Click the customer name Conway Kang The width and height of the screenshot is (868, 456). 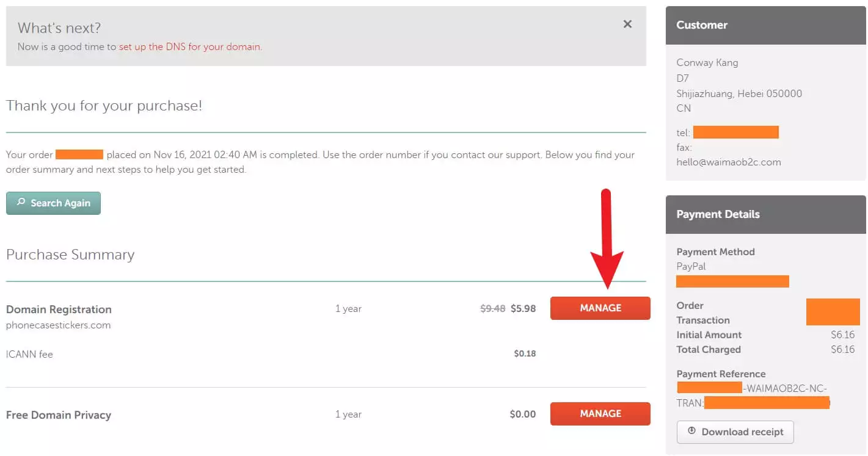coord(707,62)
